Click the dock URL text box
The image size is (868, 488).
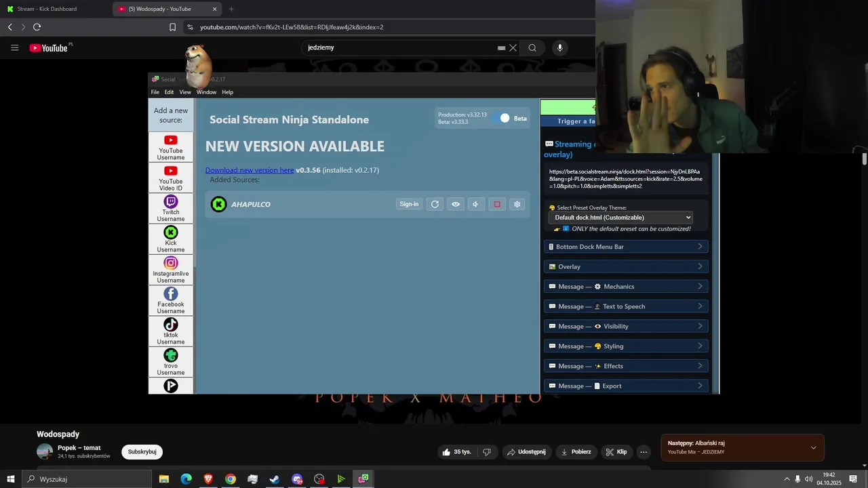[626, 179]
